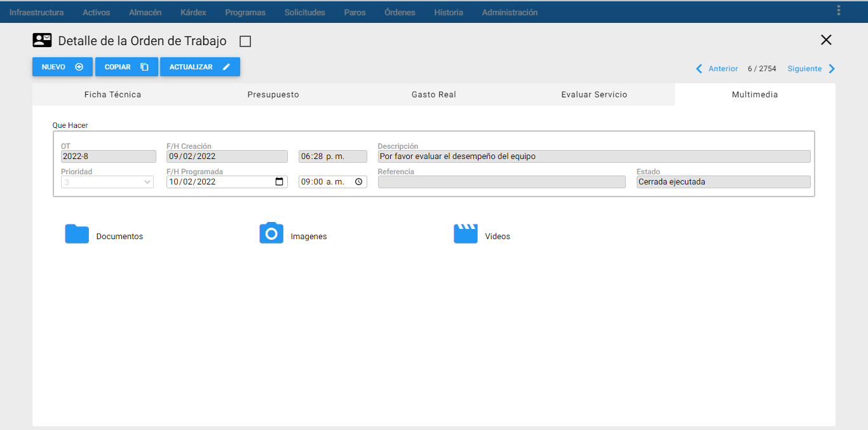Go to previous order via Anterior

(723, 69)
